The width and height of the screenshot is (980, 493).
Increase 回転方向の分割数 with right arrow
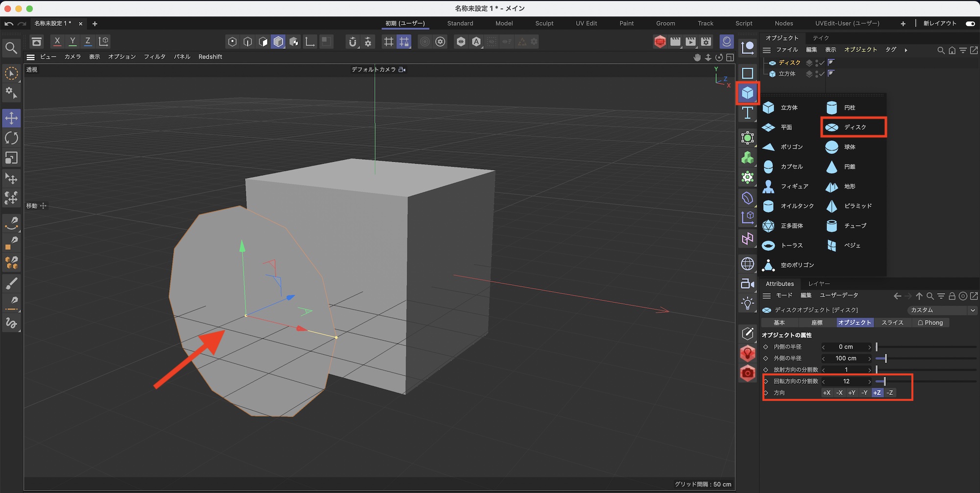[870, 381]
